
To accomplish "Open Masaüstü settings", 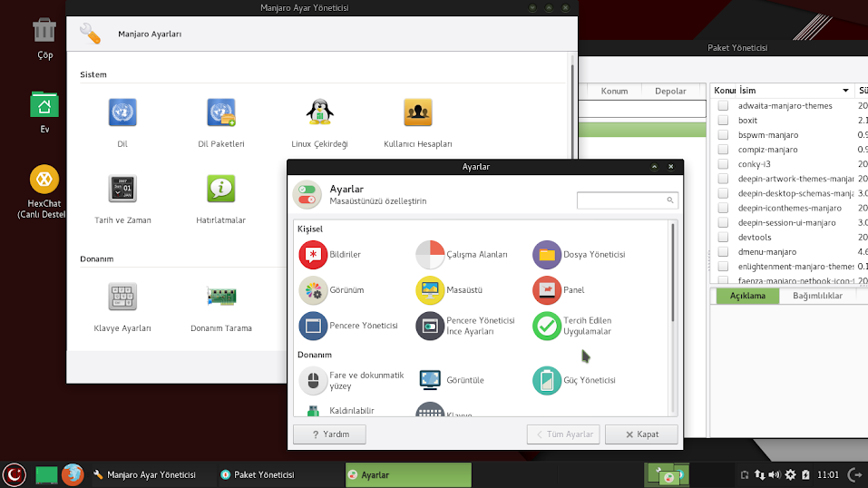I will [449, 289].
